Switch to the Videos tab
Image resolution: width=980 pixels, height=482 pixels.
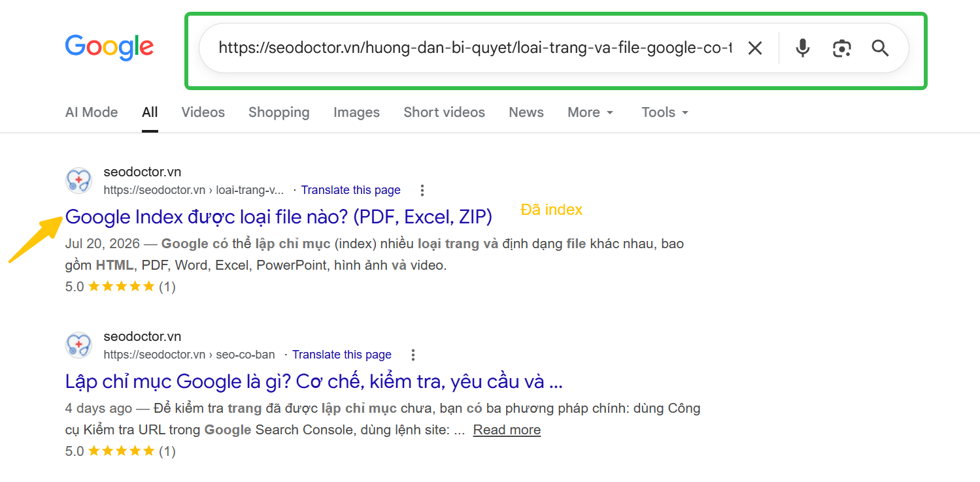(203, 112)
